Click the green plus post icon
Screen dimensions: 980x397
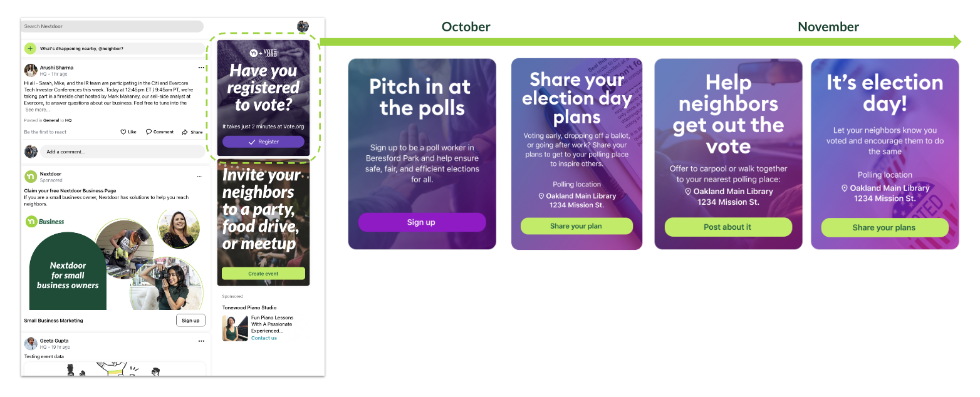[x=30, y=48]
